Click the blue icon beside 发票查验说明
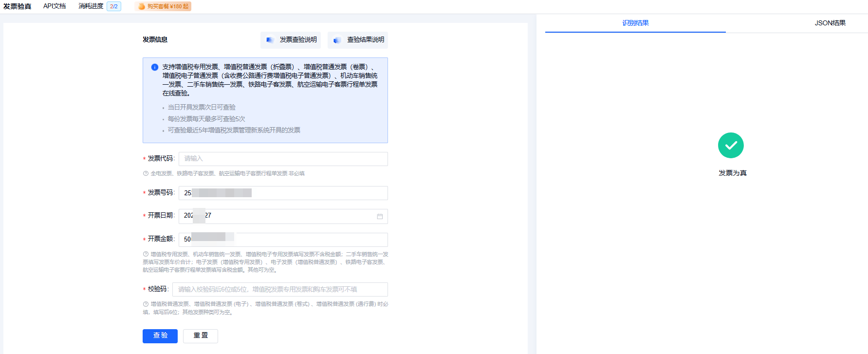The image size is (868, 354). coord(270,40)
